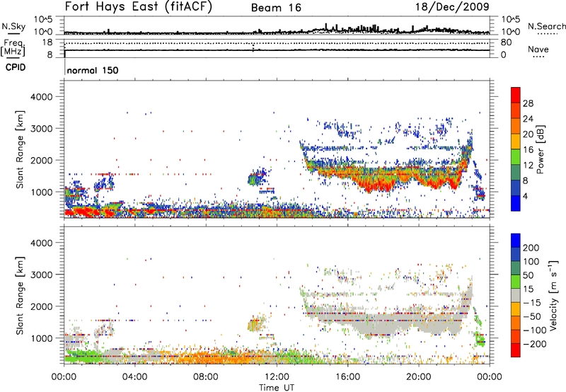Viewport: 566px width, 392px height.
Task: Click the '16:00' time axis label
Action: (347, 377)
